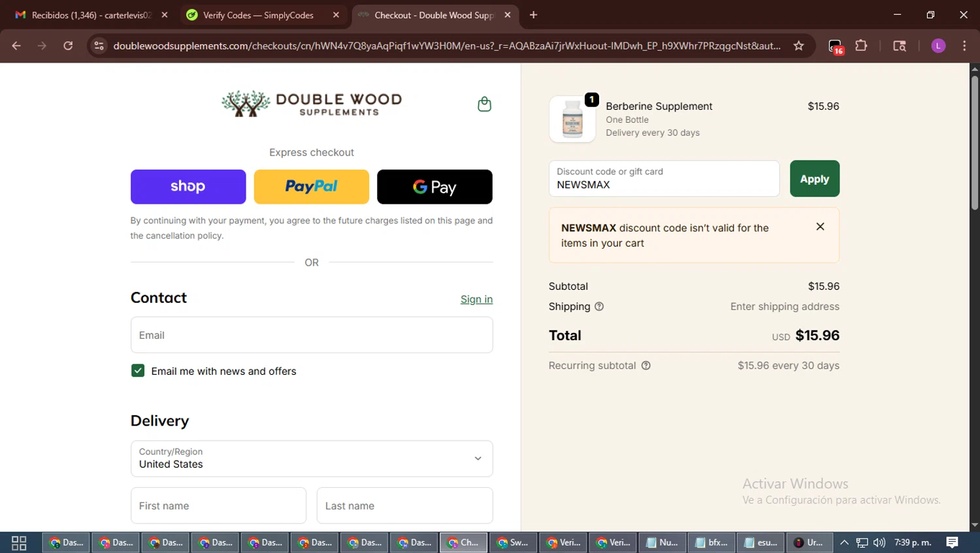Open the 'Ur...' taskbar application
The image size is (980, 553).
(x=809, y=543)
